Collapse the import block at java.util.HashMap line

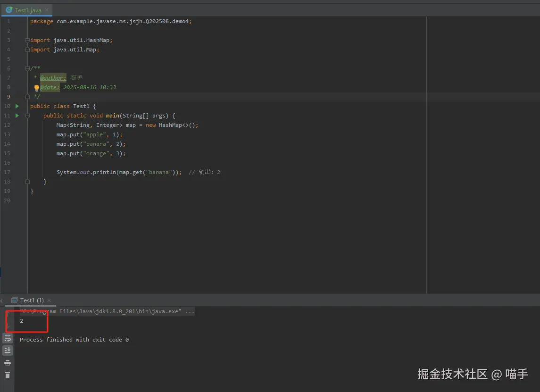[27, 40]
